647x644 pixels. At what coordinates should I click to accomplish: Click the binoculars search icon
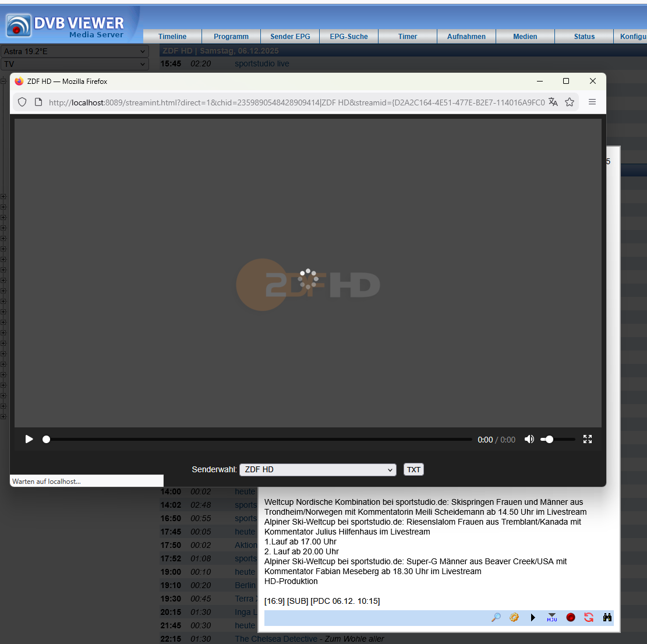coord(607,617)
